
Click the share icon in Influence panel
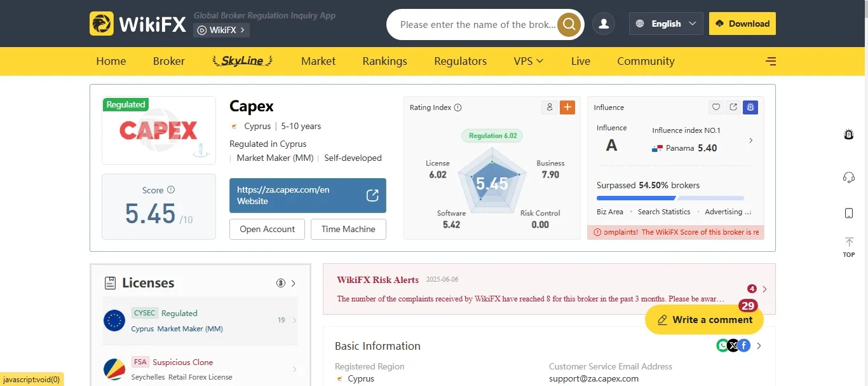coord(733,107)
